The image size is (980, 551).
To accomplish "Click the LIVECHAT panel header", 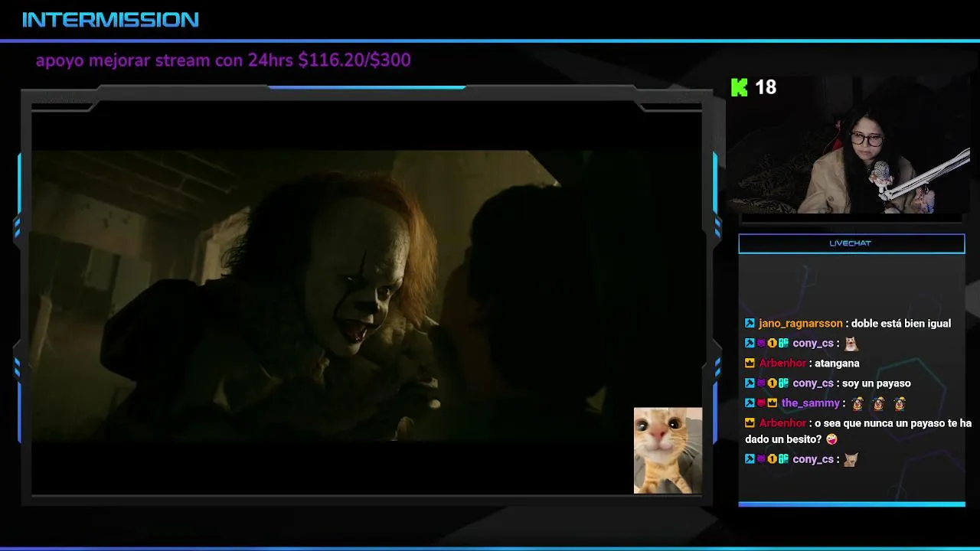I will point(851,243).
